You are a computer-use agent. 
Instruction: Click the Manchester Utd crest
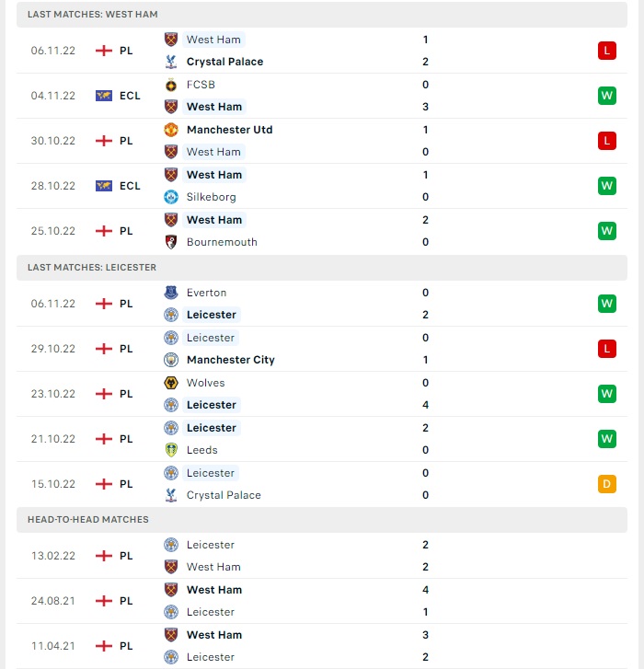pyautogui.click(x=171, y=130)
